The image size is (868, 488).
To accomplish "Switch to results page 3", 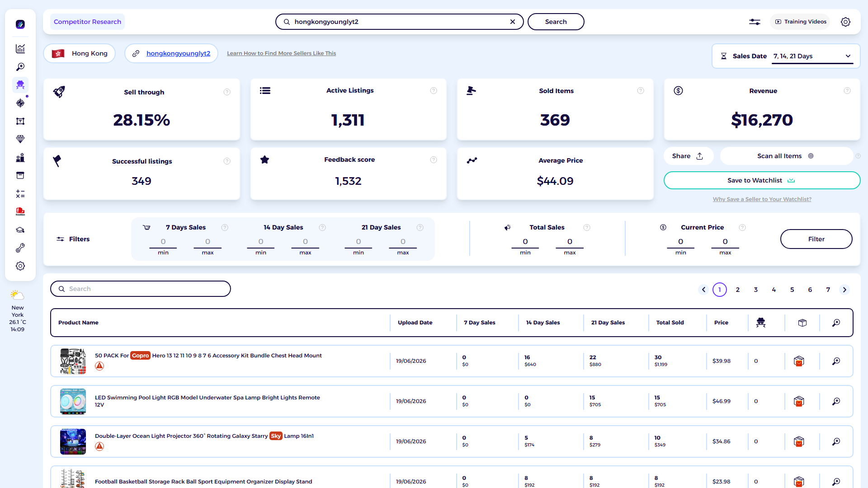I will (x=756, y=290).
